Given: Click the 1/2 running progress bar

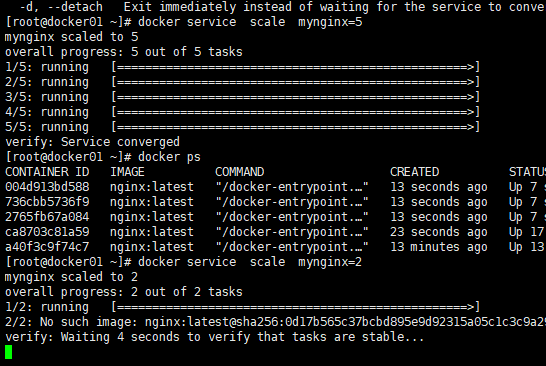Looking at the screenshot, I should click(296, 307).
